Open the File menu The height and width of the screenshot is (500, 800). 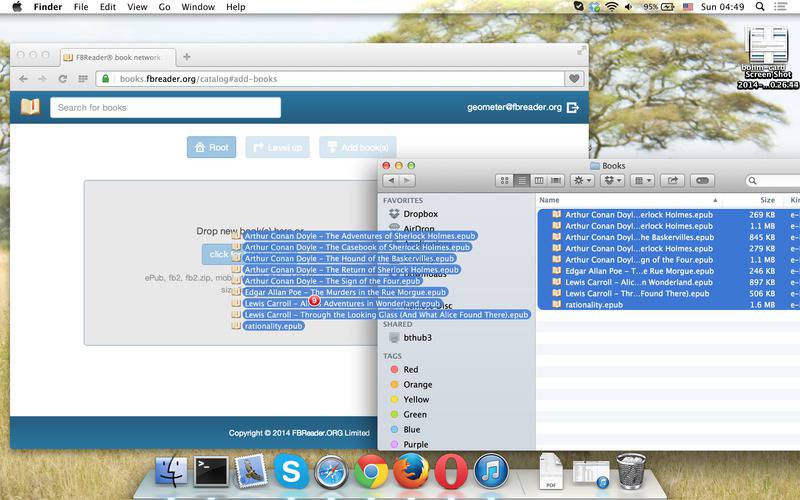81,7
